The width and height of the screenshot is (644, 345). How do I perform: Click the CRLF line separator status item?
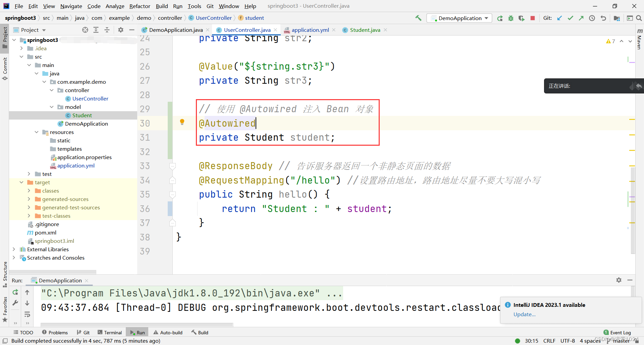pyautogui.click(x=549, y=341)
